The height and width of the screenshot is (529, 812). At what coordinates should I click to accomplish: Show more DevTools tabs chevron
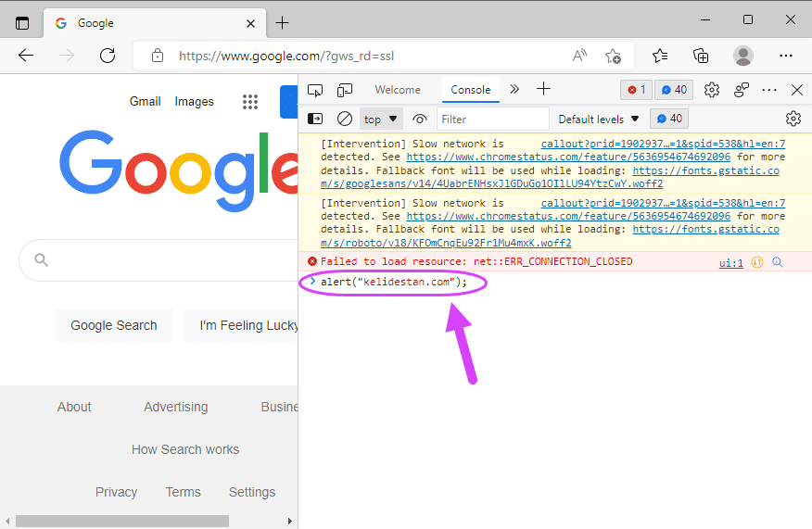tap(514, 89)
